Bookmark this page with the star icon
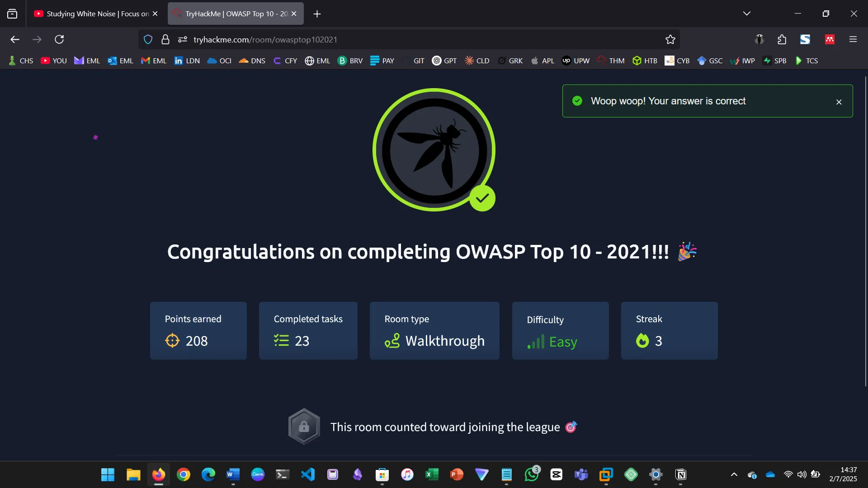 670,39
